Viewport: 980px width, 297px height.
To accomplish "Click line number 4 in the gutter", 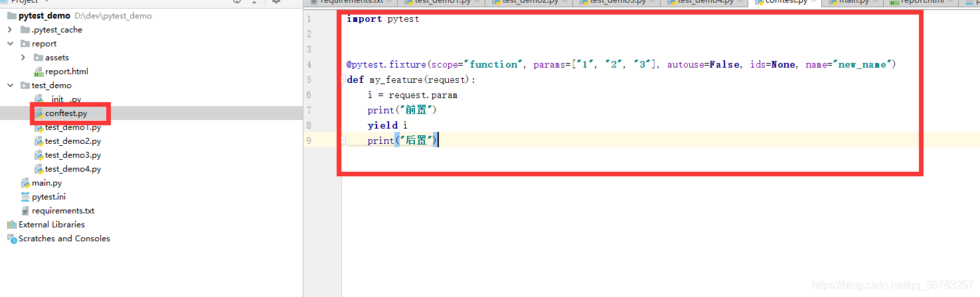I will [309, 65].
